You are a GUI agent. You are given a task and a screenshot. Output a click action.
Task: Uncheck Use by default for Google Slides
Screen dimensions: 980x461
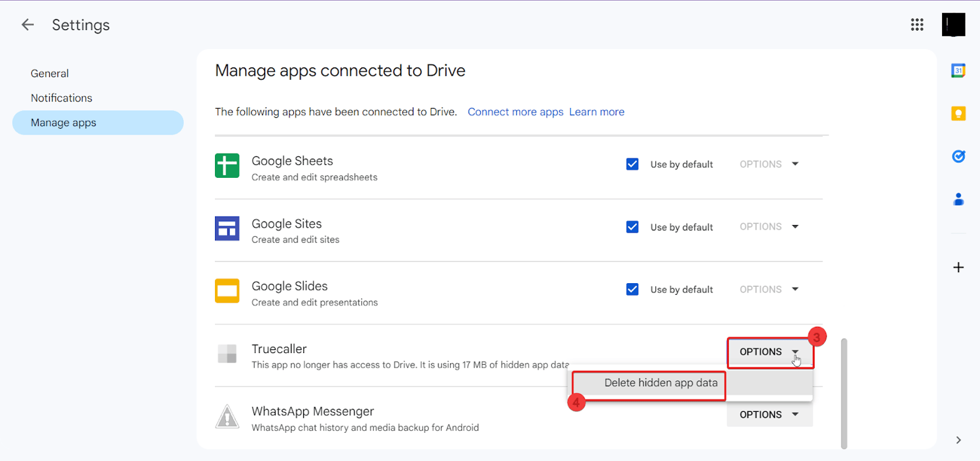[x=632, y=289]
